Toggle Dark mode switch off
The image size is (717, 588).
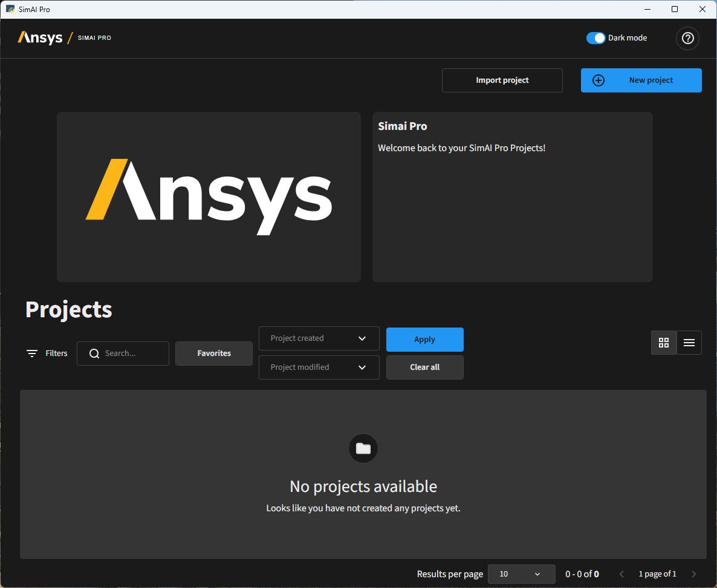point(595,38)
